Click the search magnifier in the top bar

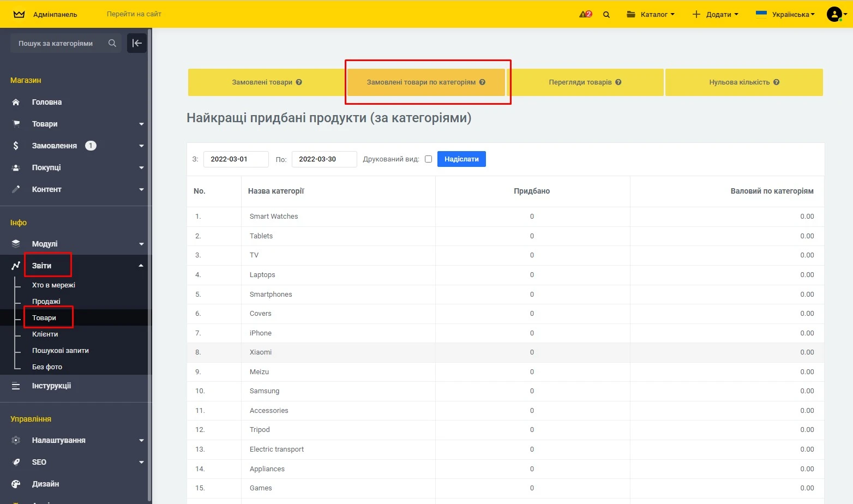tap(606, 14)
